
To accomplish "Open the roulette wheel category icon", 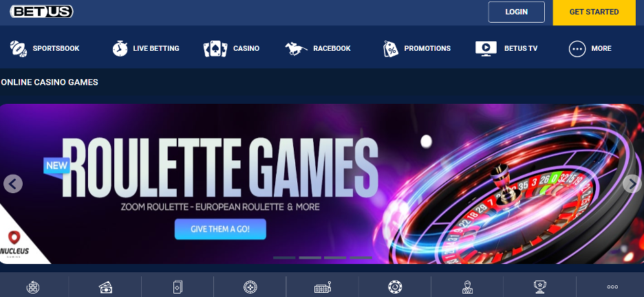I will [250, 287].
